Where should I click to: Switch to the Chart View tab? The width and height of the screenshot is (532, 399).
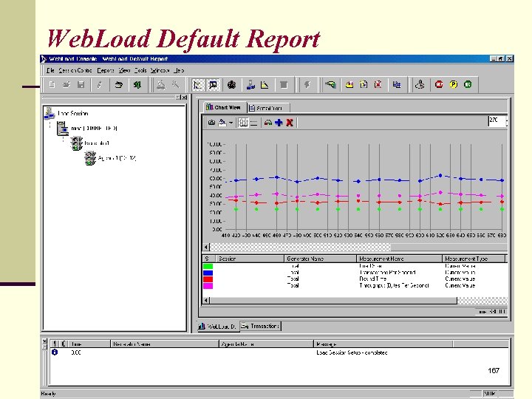(224, 107)
